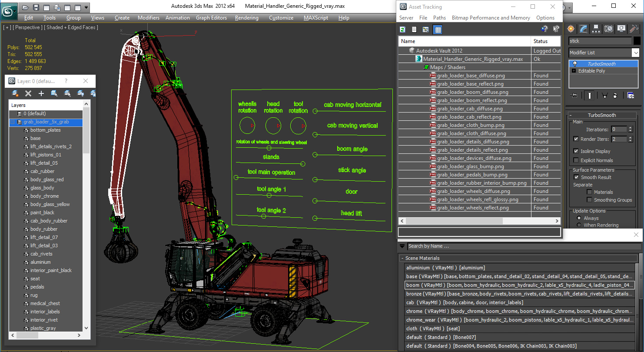This screenshot has height=352, width=644.
Task: Open the Utilities hammer panel tab
Action: click(634, 29)
